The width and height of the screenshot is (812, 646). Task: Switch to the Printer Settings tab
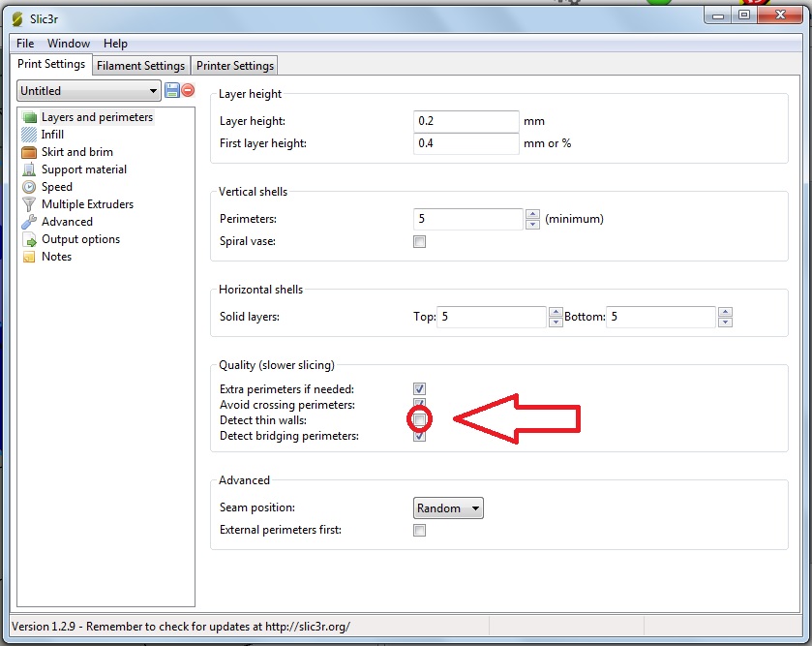(x=235, y=66)
